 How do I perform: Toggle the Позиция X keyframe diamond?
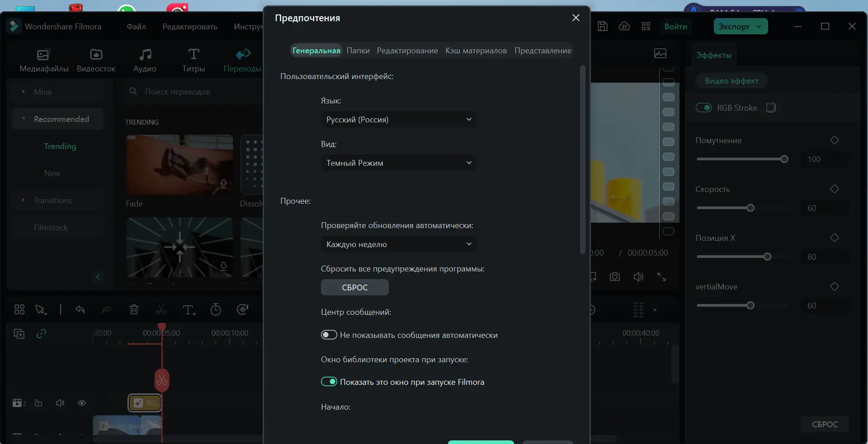coord(835,238)
